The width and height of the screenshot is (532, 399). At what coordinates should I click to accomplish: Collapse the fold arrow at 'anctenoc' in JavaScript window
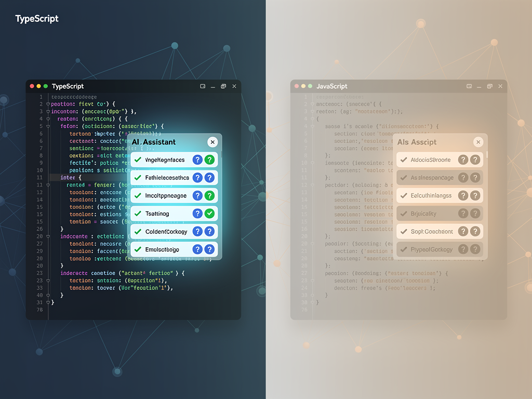click(x=312, y=104)
